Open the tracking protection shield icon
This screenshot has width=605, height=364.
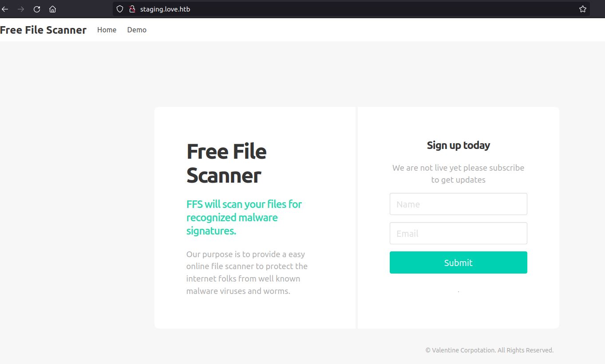click(120, 9)
